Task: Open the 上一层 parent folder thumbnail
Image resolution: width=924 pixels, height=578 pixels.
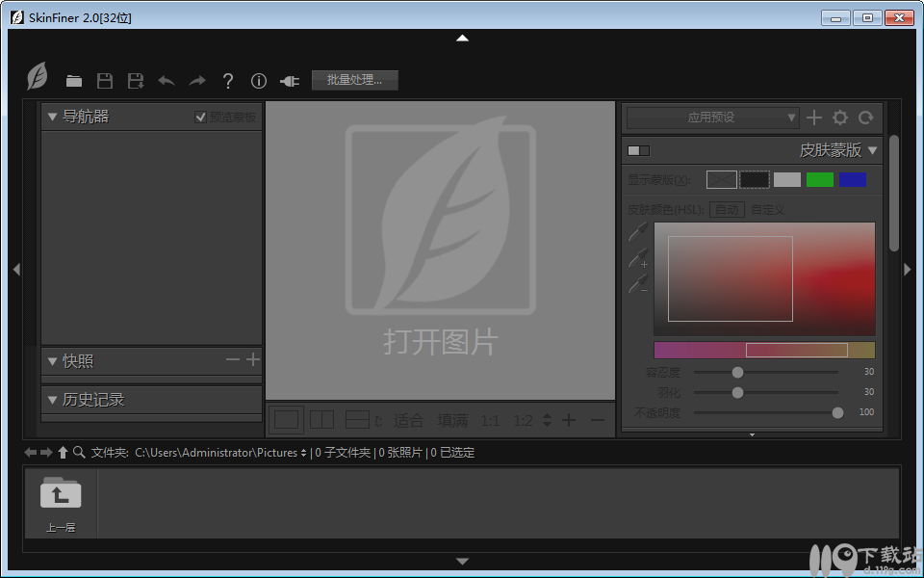Action: pyautogui.click(x=61, y=504)
